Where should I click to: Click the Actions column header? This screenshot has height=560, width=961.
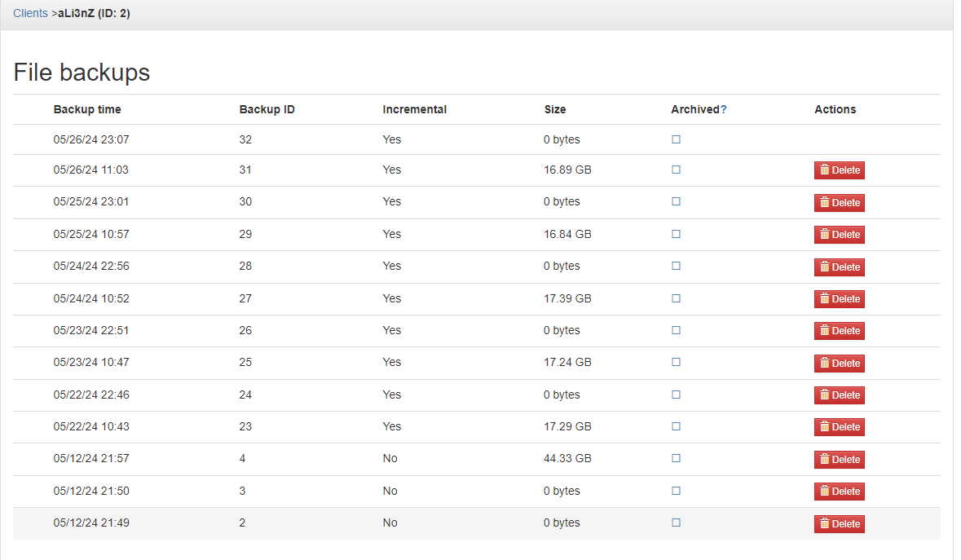(835, 110)
